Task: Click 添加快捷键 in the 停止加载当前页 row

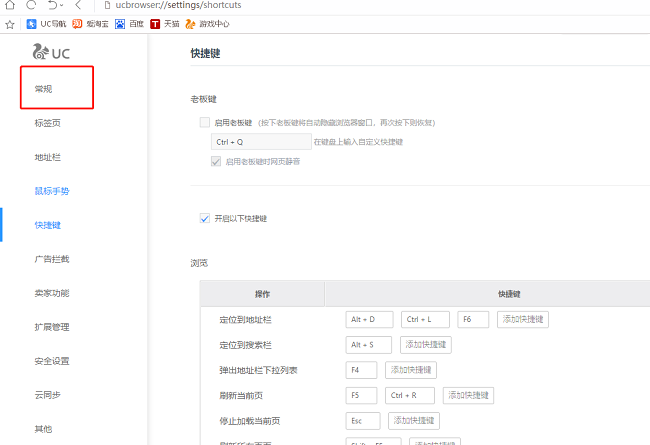Action: (x=414, y=421)
